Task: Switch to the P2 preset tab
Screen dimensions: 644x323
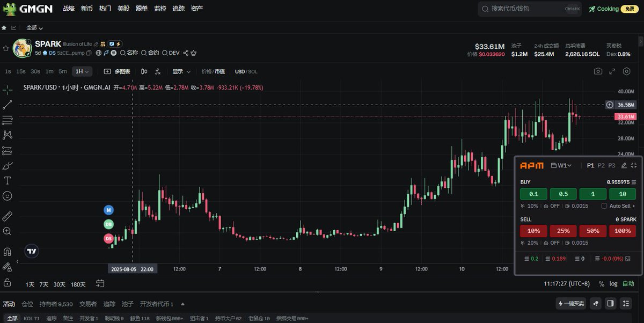Action: (x=601, y=166)
